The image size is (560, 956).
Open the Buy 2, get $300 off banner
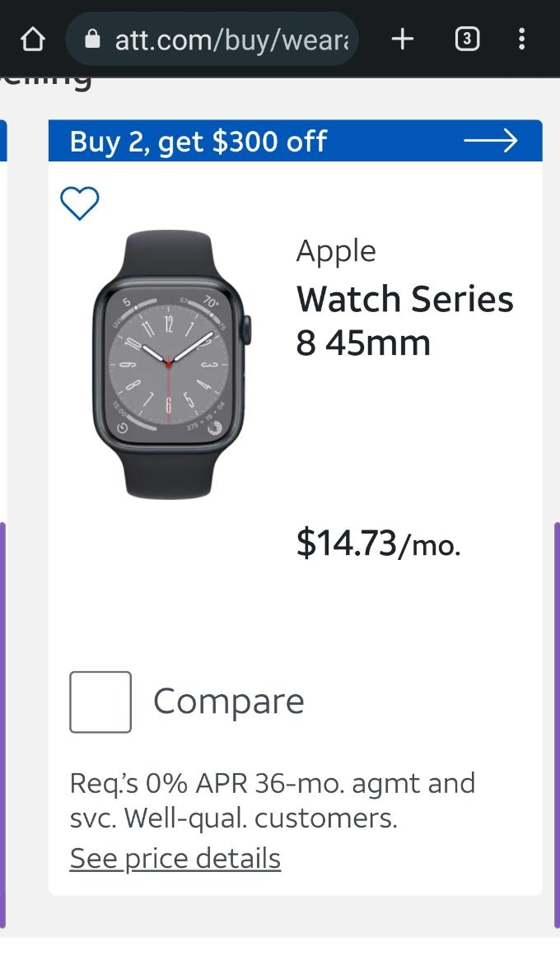pos(198,141)
